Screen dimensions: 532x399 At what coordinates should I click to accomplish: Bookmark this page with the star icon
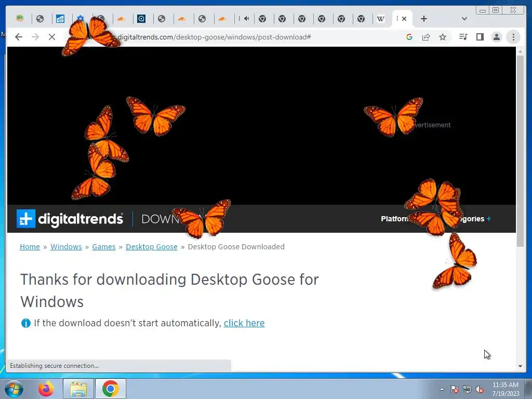point(443,37)
